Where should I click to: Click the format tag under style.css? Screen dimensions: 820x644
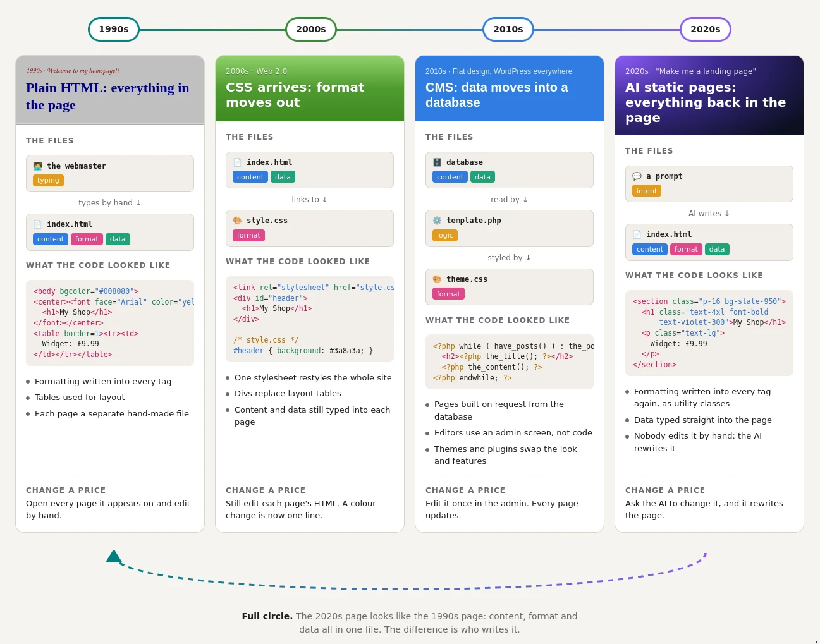(x=248, y=235)
